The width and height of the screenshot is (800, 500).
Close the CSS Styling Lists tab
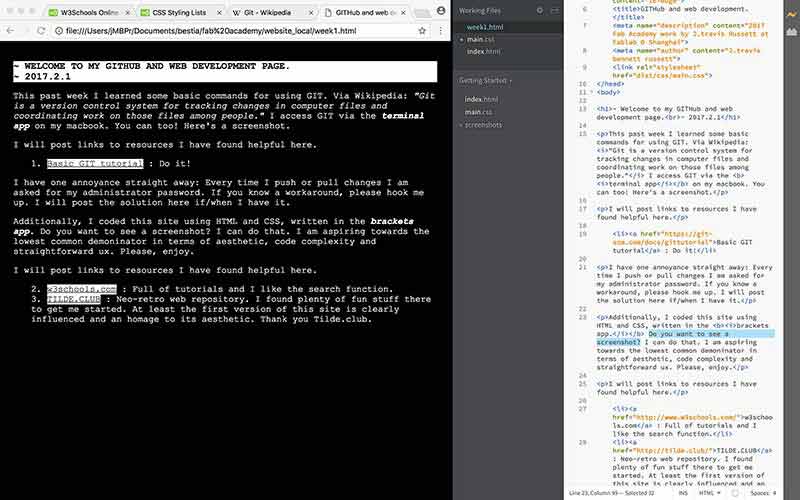(x=219, y=13)
